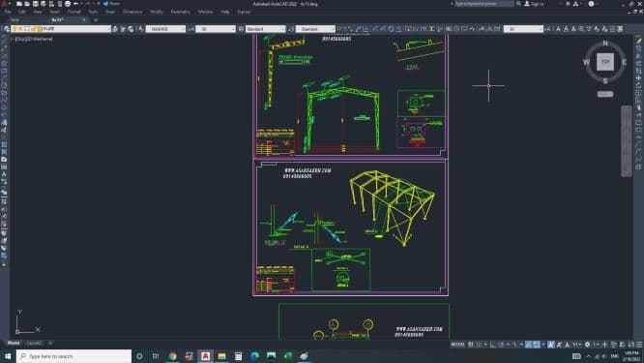644x363 pixels.
Task: Click the Open file icon in quick access toolbar
Action: click(27, 4)
